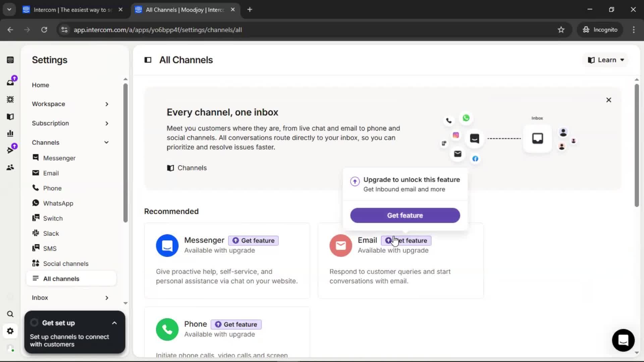
Task: Select Slack in Channels menu
Action: coord(51,234)
